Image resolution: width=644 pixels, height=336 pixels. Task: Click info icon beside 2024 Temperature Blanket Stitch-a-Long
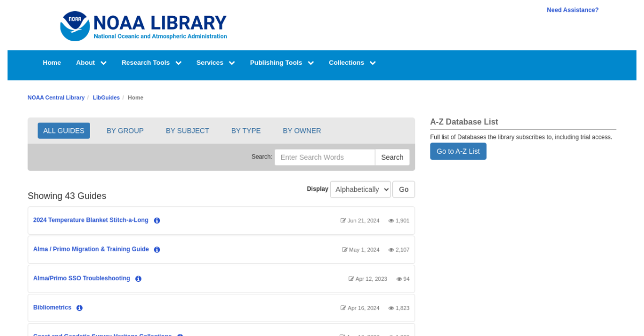[157, 220]
